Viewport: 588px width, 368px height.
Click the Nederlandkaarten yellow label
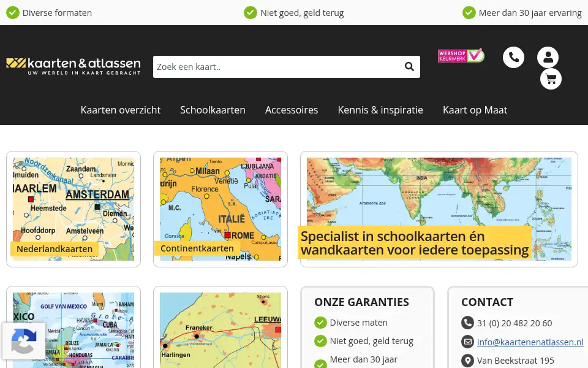coord(55,249)
